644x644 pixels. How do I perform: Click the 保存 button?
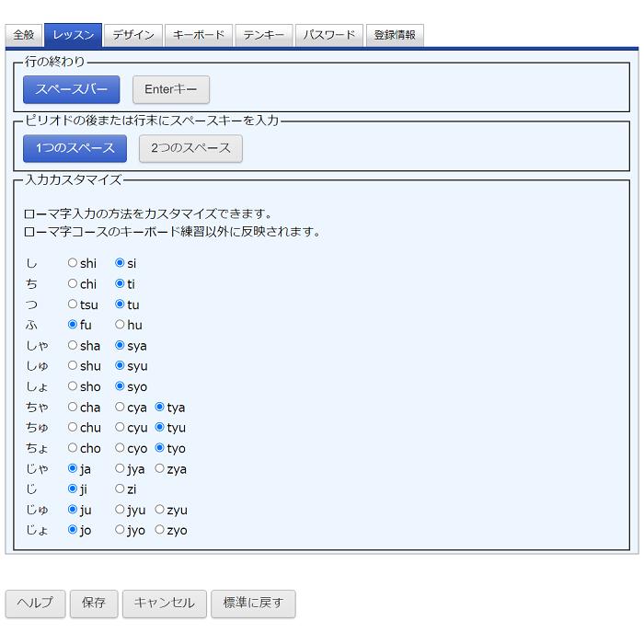(x=94, y=604)
